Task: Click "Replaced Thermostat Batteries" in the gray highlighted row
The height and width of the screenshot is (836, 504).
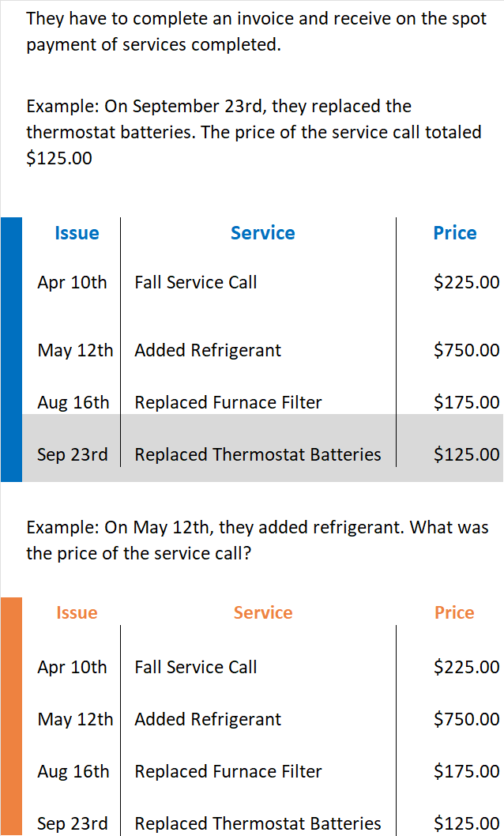Action: tap(258, 454)
